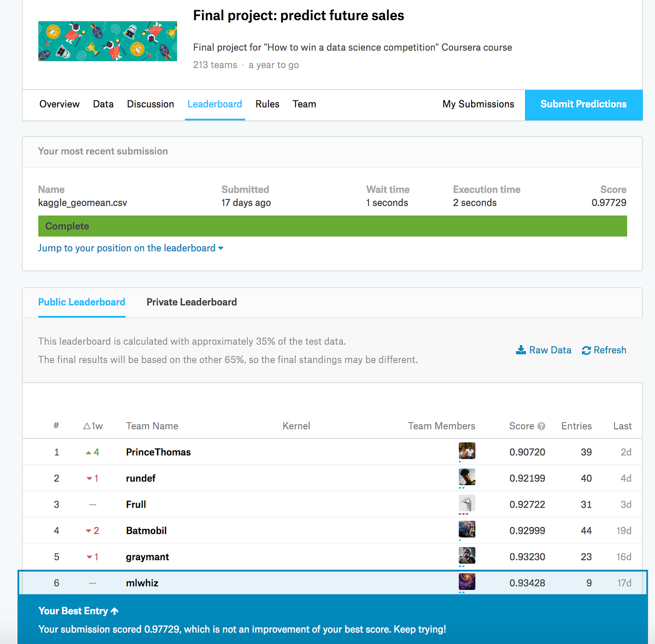This screenshot has width=655, height=644.
Task: Click the green Complete progress bar
Action: (332, 226)
